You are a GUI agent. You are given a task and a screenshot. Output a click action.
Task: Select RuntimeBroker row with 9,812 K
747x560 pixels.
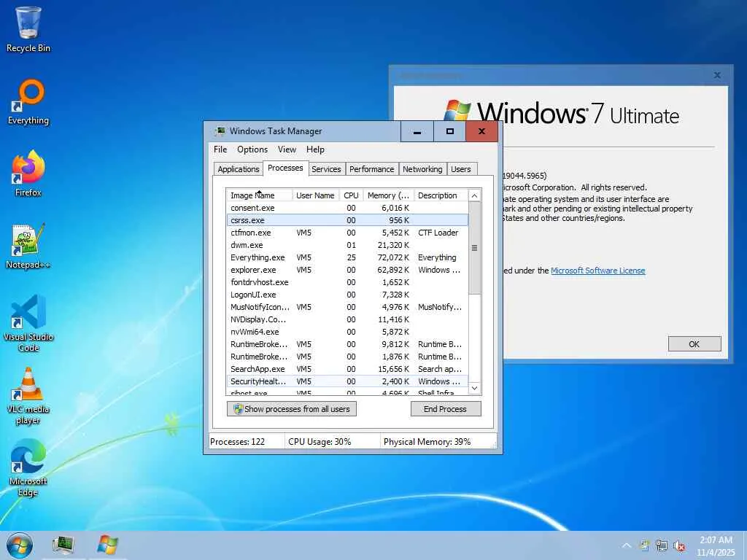pyautogui.click(x=347, y=344)
